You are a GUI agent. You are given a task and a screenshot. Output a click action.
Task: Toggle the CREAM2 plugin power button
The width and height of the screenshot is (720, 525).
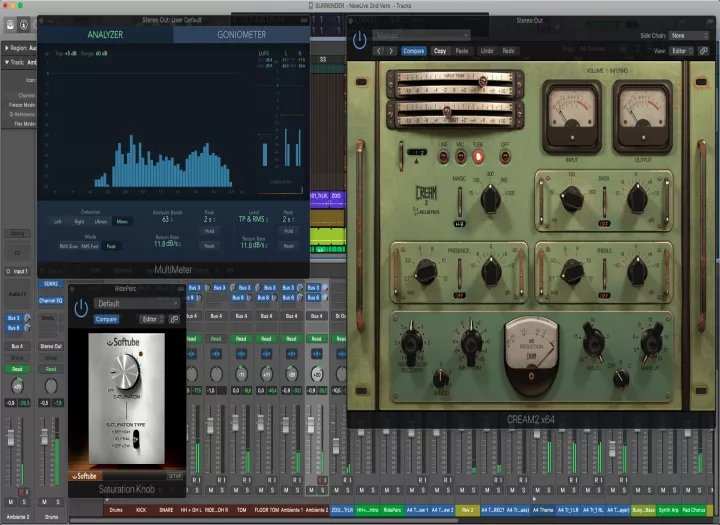(359, 41)
